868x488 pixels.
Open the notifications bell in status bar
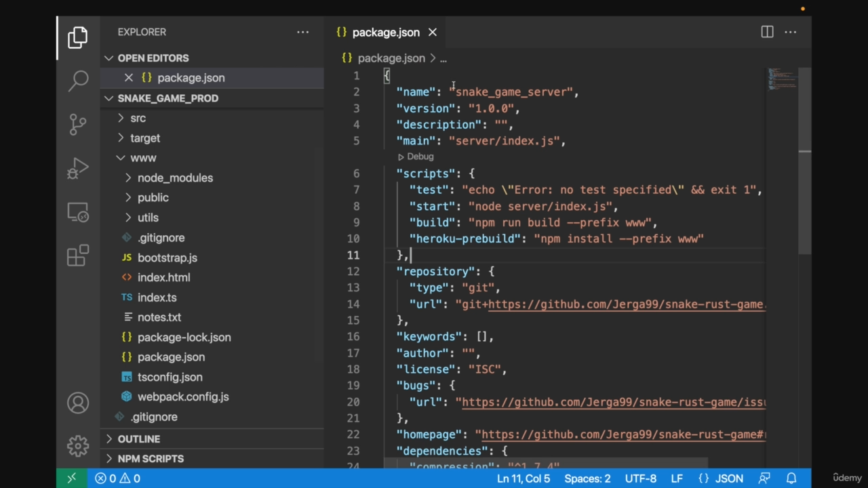791,479
